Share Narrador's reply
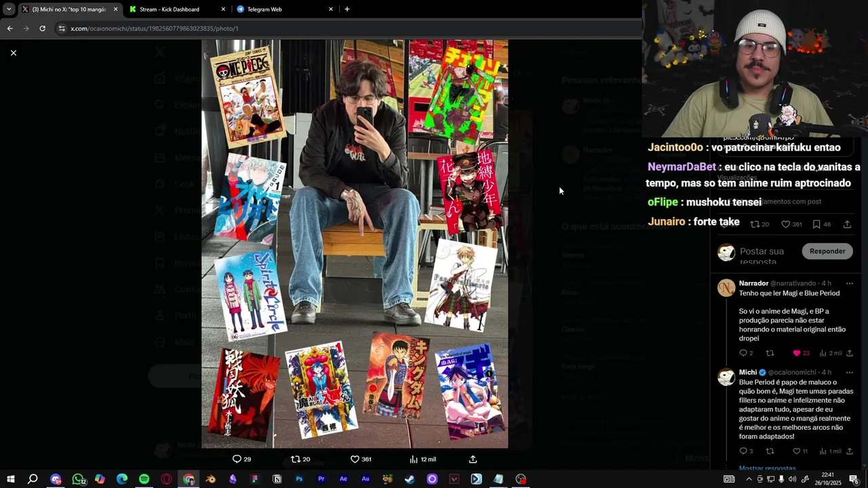 (x=850, y=353)
